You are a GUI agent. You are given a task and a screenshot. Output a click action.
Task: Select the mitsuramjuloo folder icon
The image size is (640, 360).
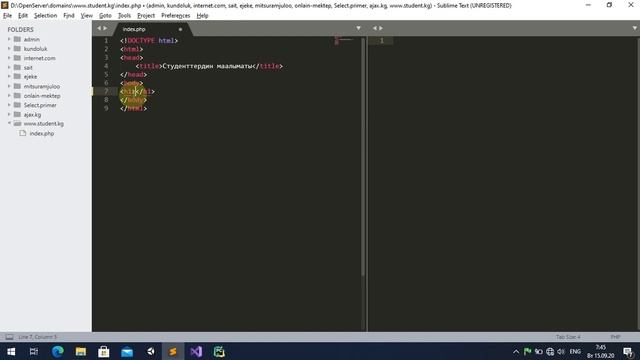pos(17,86)
